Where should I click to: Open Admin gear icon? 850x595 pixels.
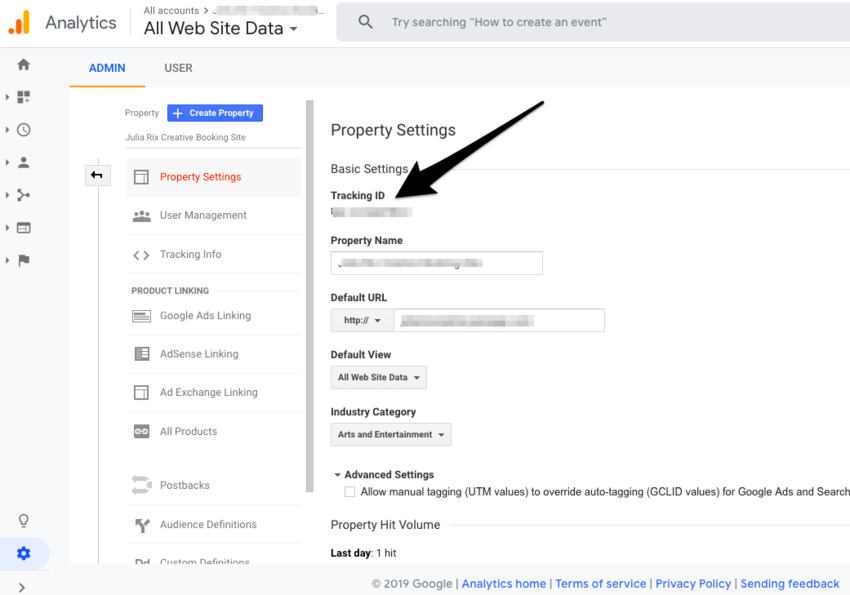point(24,553)
